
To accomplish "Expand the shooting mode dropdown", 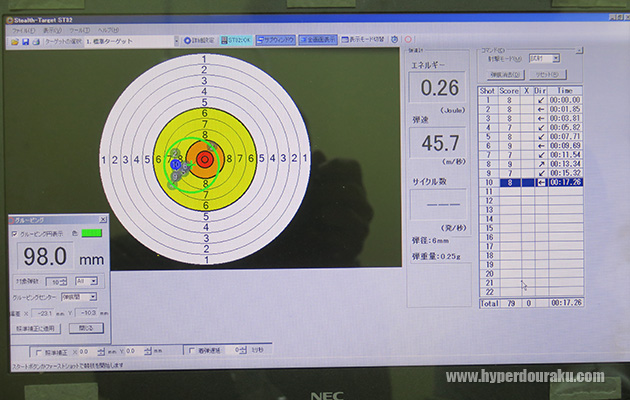I will coord(556,59).
